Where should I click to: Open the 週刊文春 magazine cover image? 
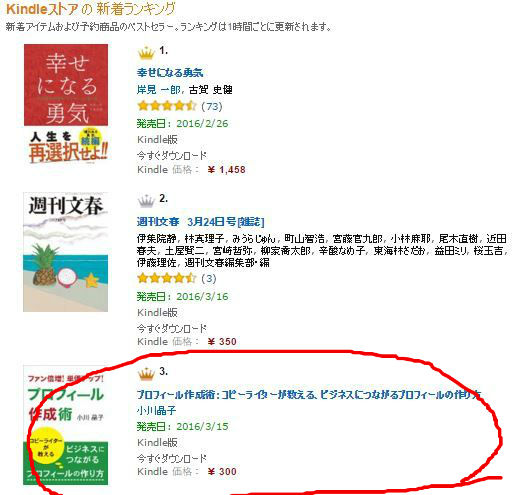[65, 252]
